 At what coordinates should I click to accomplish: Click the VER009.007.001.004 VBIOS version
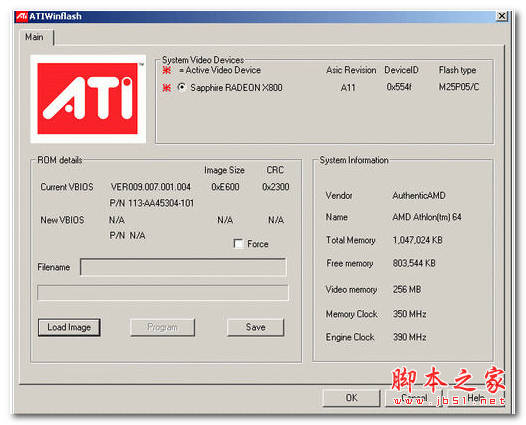click(151, 187)
